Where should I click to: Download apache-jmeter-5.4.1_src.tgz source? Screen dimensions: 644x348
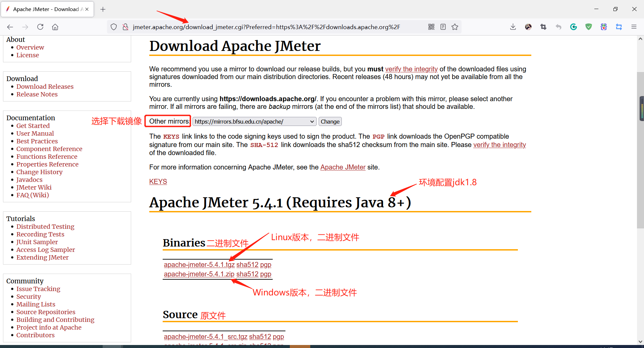(x=206, y=337)
